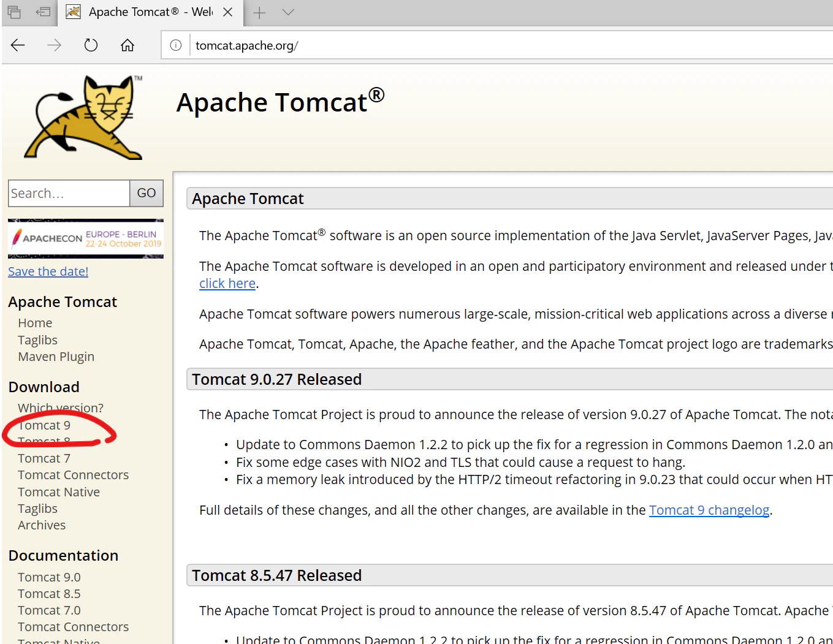
Task: Click the Documentation sidebar heading
Action: [x=63, y=556]
